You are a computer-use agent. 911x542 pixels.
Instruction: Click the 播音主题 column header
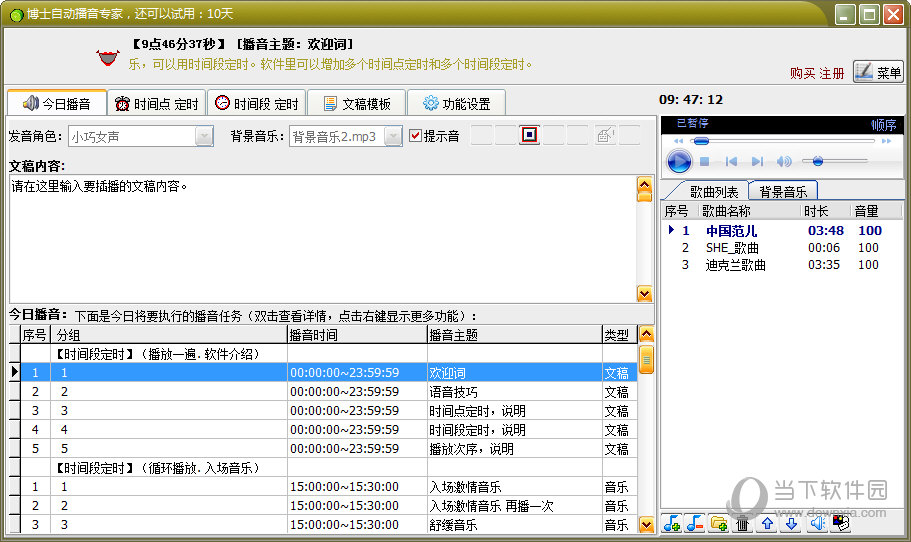(x=515, y=335)
